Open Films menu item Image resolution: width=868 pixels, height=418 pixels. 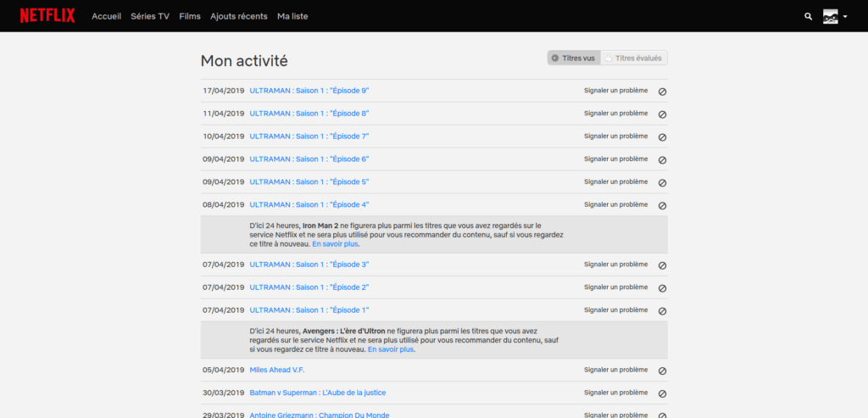(x=190, y=17)
